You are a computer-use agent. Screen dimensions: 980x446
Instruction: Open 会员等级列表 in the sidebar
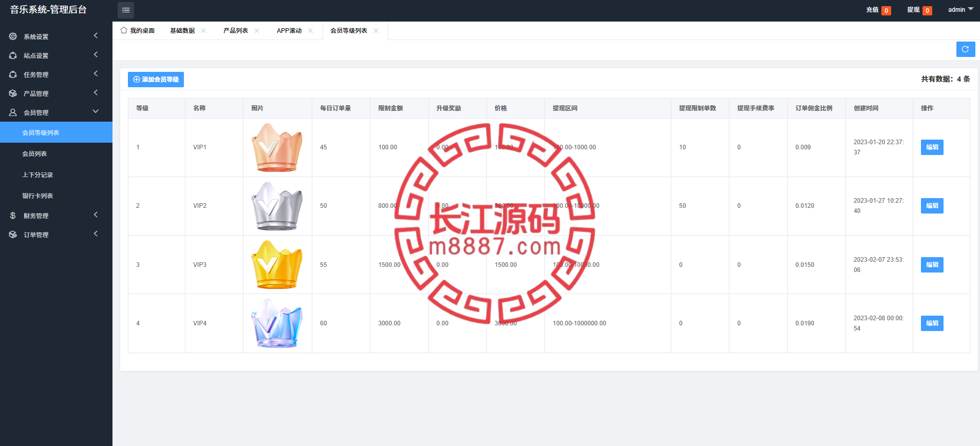tap(56, 132)
